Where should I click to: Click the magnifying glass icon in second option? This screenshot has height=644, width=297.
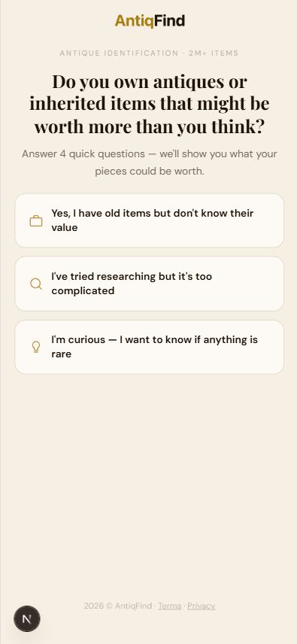(36, 284)
